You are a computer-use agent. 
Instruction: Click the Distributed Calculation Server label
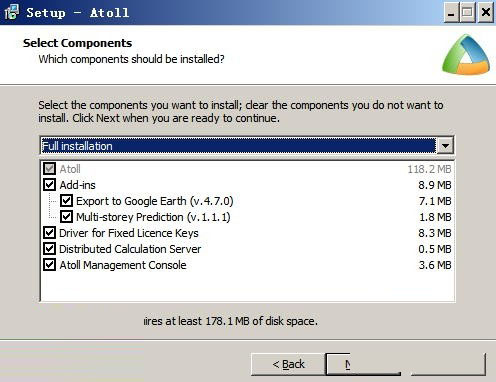[130, 249]
